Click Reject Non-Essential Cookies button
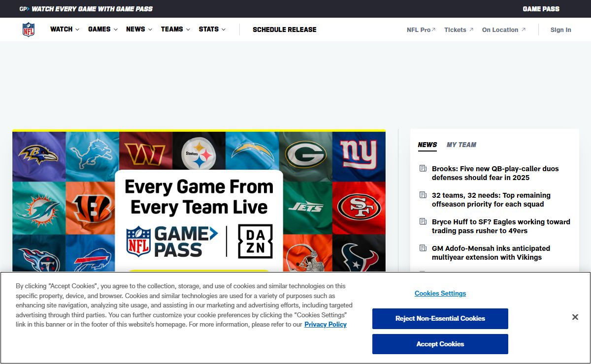Image resolution: width=591 pixels, height=364 pixels. pos(440,319)
